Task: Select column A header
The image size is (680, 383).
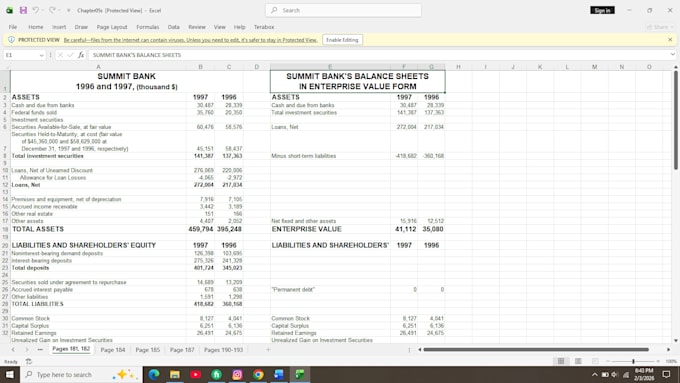Action: coord(98,67)
